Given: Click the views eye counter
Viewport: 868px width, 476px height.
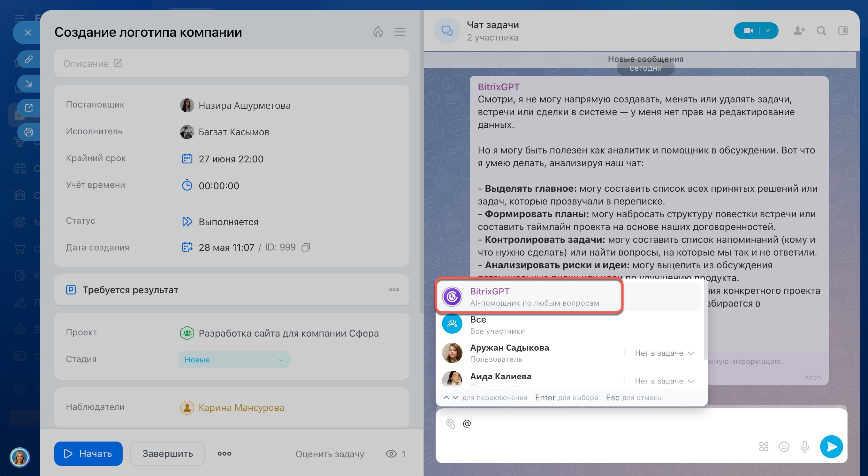Looking at the screenshot, I should click(x=396, y=454).
